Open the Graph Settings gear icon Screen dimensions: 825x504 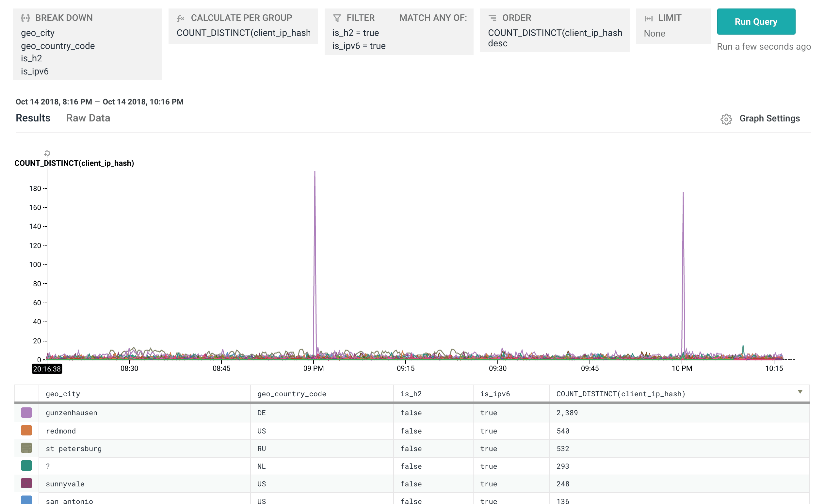point(726,119)
